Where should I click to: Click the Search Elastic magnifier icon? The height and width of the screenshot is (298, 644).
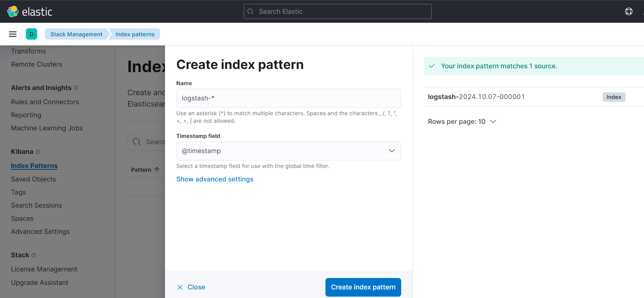point(251,11)
